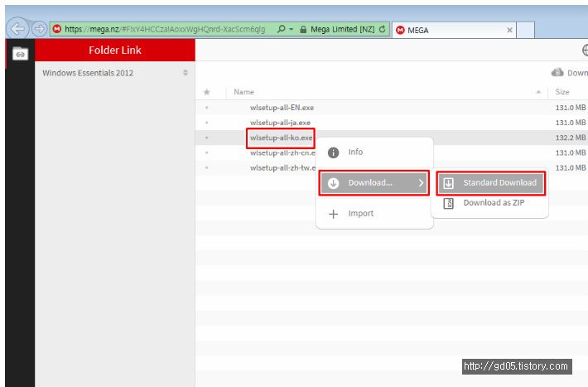Select the wlsetup-all-zh-tw file
This screenshot has height=387, width=588.
pyautogui.click(x=282, y=167)
